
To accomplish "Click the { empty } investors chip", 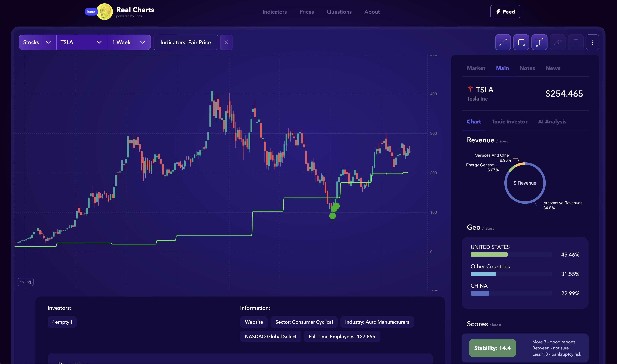I will click(x=62, y=322).
